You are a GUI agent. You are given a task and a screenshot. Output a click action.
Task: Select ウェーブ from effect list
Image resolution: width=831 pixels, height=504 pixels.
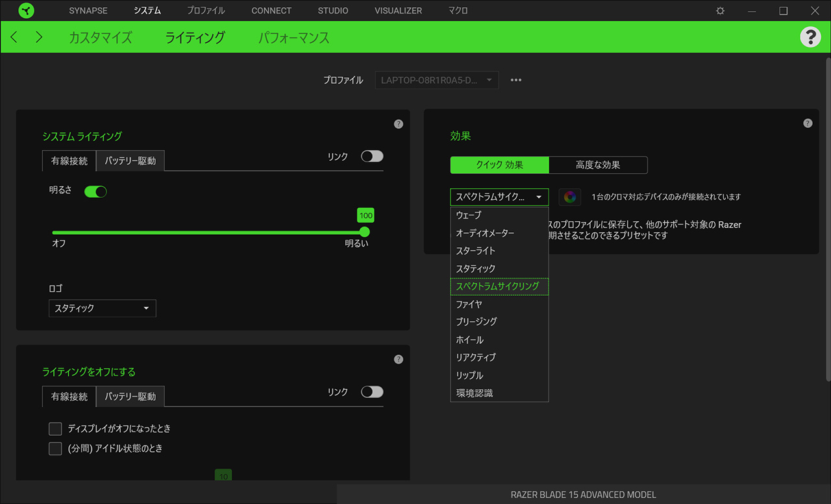point(499,215)
